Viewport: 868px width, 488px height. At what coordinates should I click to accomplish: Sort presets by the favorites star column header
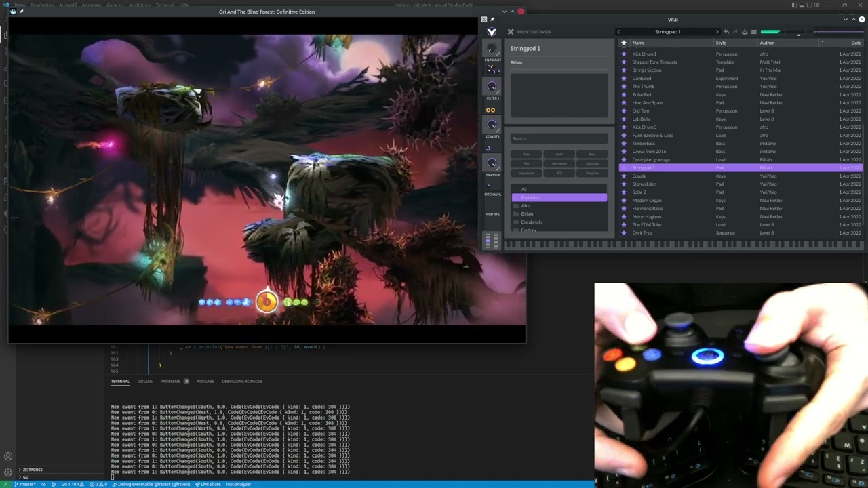coord(624,43)
